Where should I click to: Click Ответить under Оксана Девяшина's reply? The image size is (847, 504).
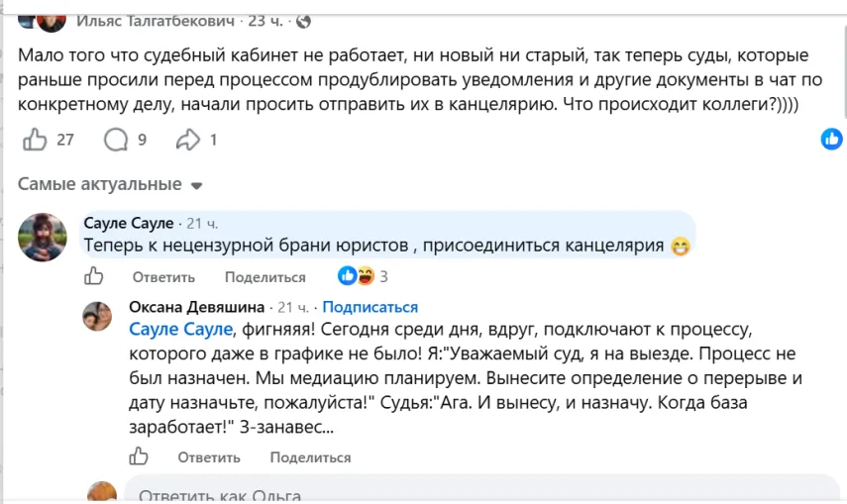(209, 457)
